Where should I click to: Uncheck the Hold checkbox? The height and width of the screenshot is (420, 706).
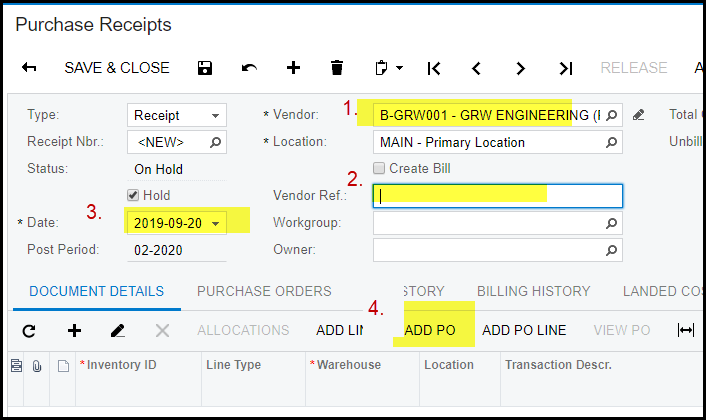[133, 195]
